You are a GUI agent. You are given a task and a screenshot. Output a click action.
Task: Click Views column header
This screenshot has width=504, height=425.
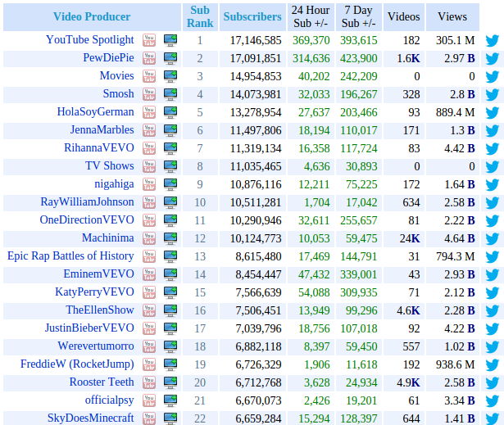pyautogui.click(x=452, y=16)
